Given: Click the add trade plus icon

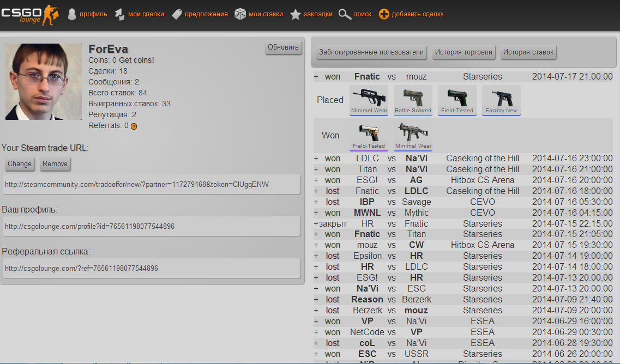Looking at the screenshot, I should 383,14.
